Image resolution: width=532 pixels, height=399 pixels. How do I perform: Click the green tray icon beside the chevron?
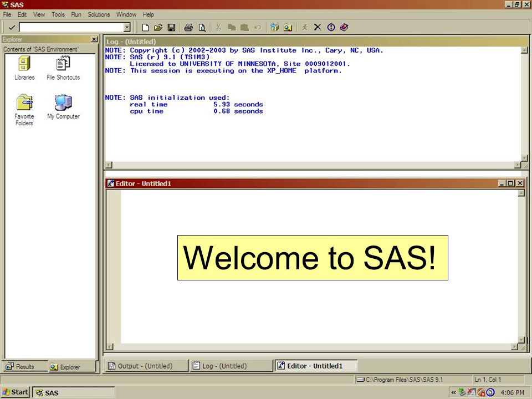point(462,392)
